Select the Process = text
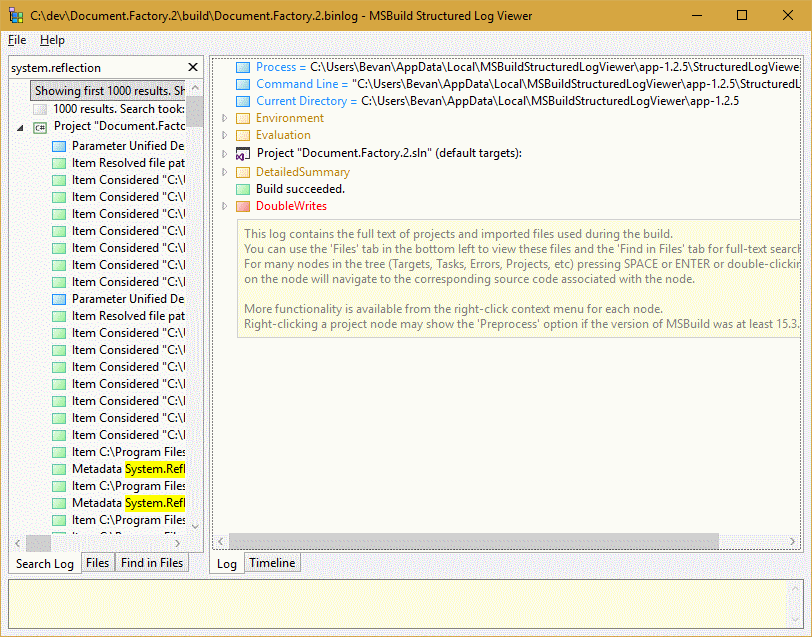812x637 pixels. pos(281,67)
